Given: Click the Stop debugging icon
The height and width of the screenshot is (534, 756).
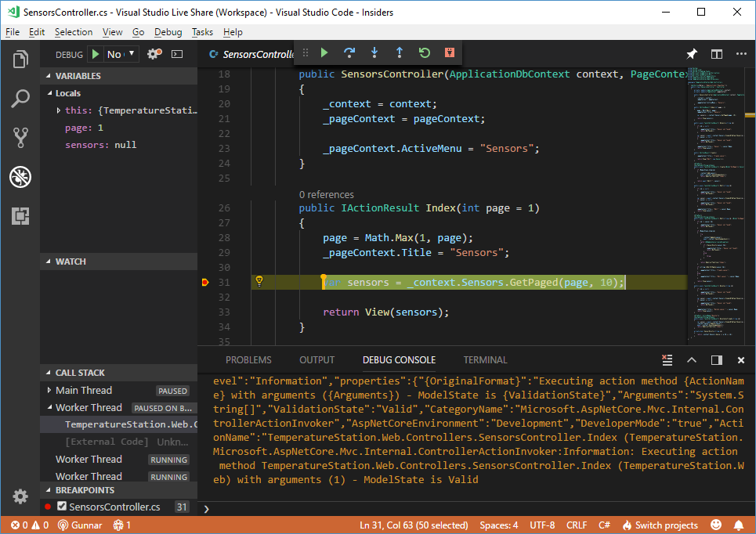Looking at the screenshot, I should click(x=449, y=52).
